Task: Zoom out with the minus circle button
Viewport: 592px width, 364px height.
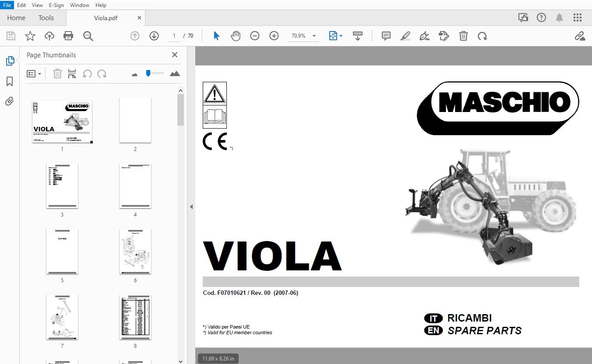Action: (x=255, y=36)
